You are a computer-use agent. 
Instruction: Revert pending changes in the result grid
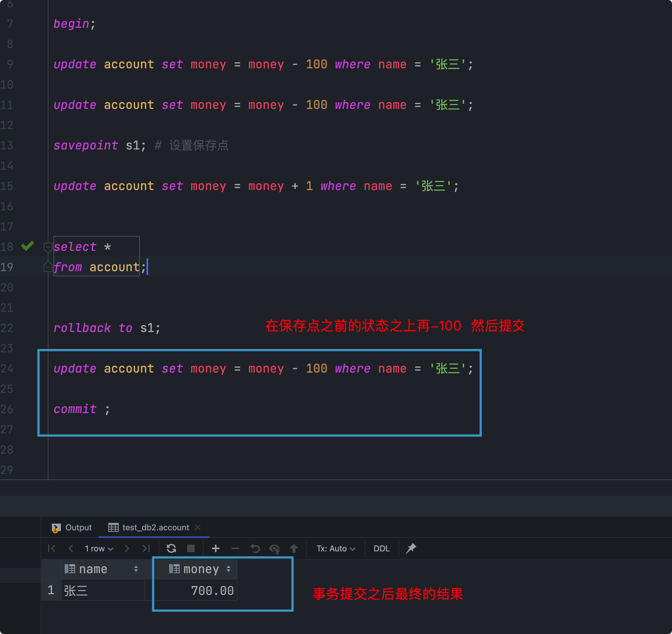tap(255, 548)
